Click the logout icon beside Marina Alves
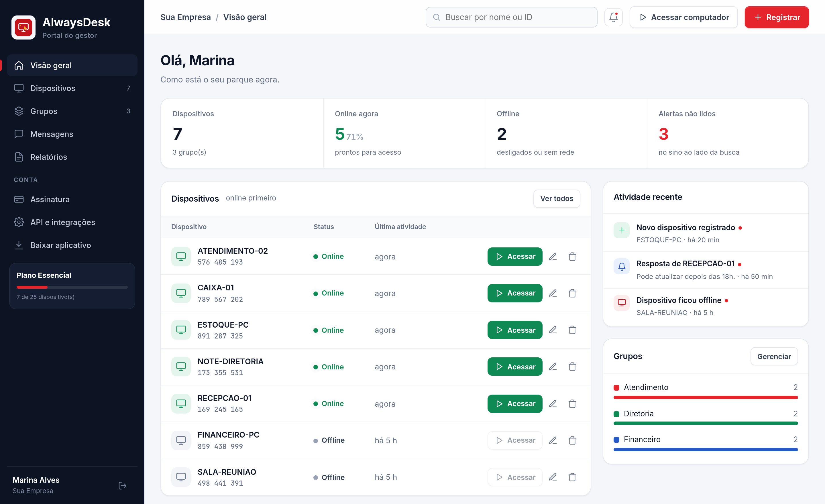The width and height of the screenshot is (825, 504). point(123,485)
